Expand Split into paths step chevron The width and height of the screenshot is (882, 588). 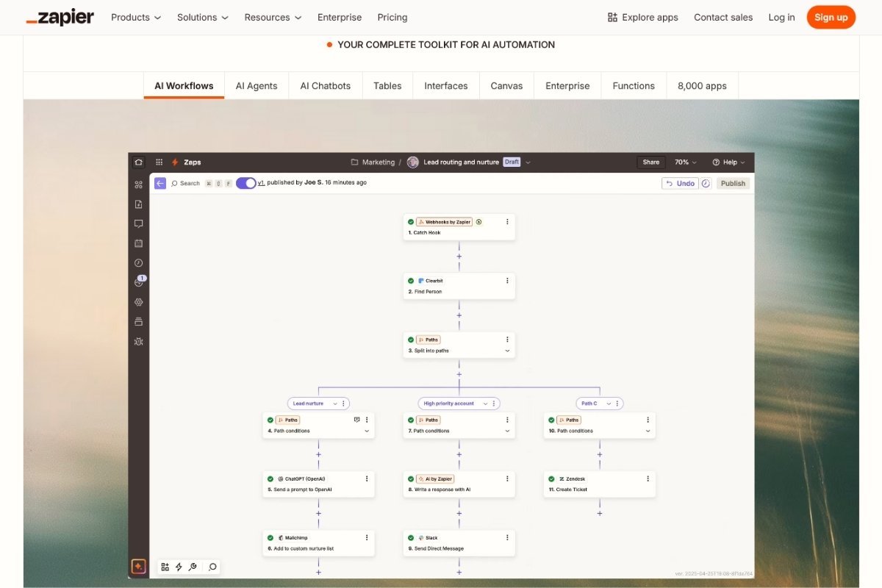pos(507,351)
